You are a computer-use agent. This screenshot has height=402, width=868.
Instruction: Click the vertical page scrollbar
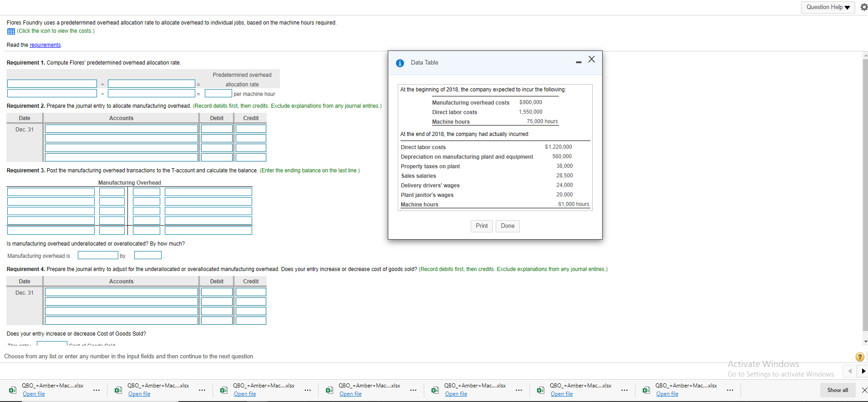865,196
